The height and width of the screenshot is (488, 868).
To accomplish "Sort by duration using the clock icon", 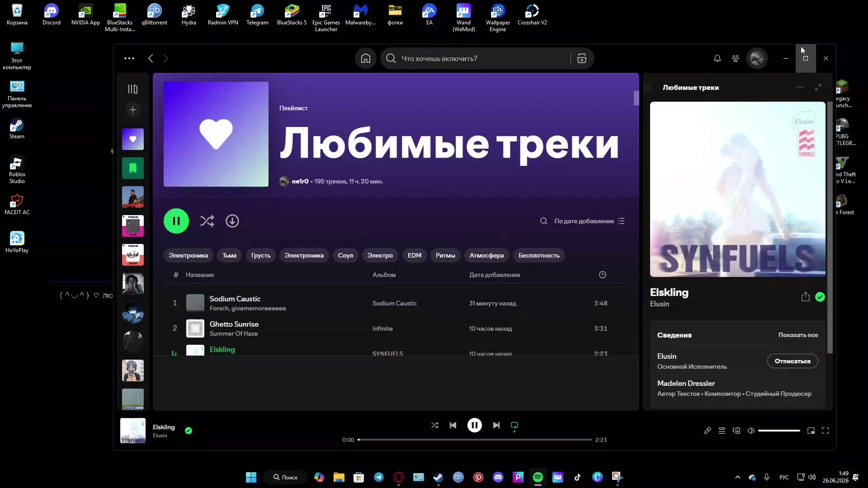I will coord(603,275).
